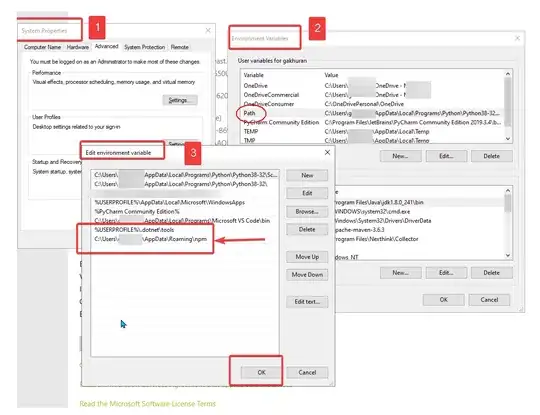Select the system32 cmd.exe system entry
540x415 pixels.
tap(419, 211)
